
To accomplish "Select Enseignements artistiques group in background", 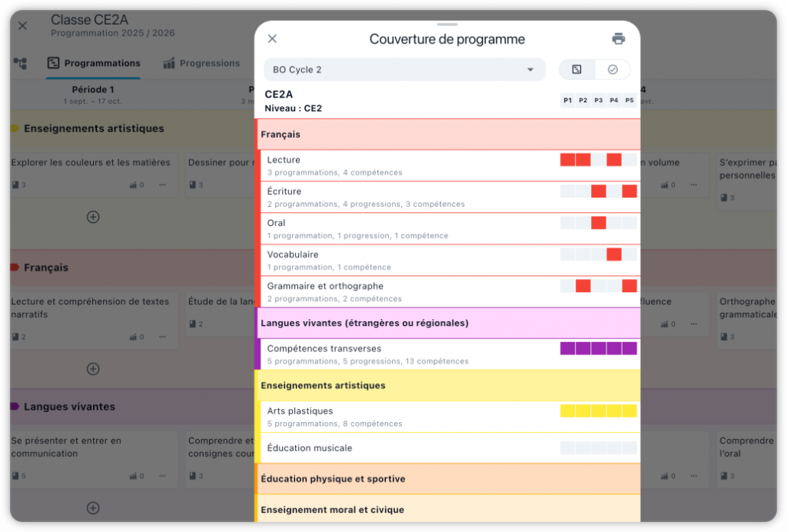I will (x=94, y=128).
